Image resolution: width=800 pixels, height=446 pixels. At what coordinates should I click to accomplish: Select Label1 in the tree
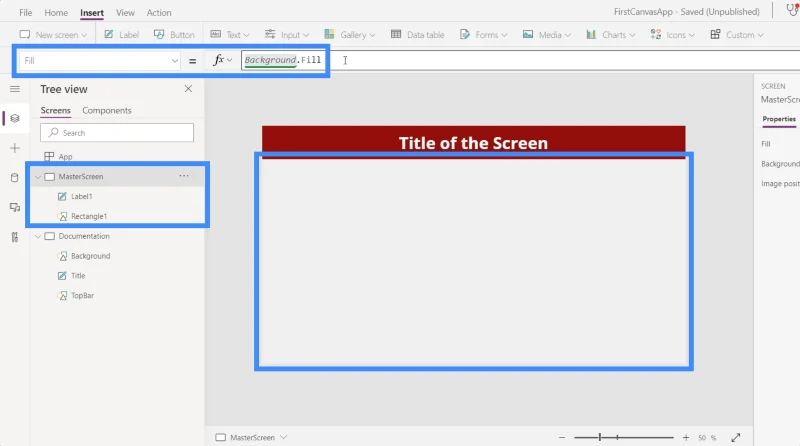(x=82, y=196)
